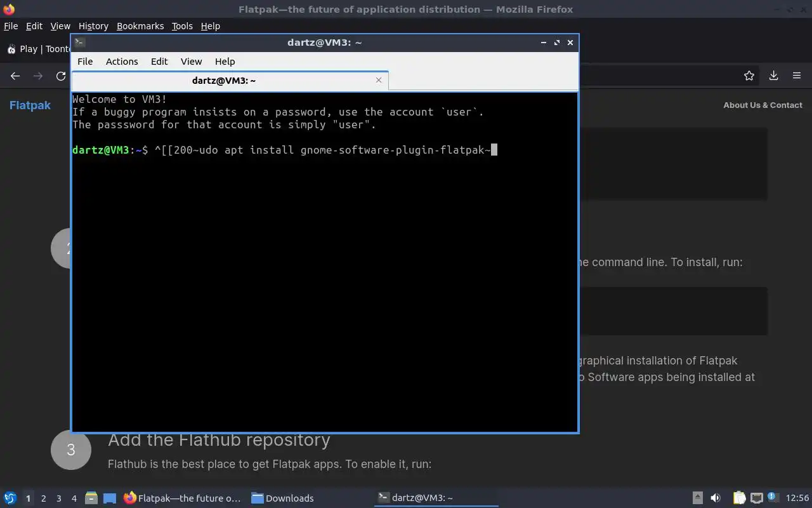This screenshot has height=508, width=812.
Task: Click the 'Welcome to VM3!' line in the terminal
Action: click(120, 99)
